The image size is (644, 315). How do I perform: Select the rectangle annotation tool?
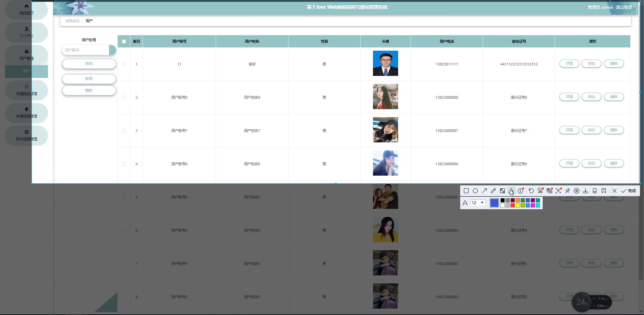click(x=466, y=191)
